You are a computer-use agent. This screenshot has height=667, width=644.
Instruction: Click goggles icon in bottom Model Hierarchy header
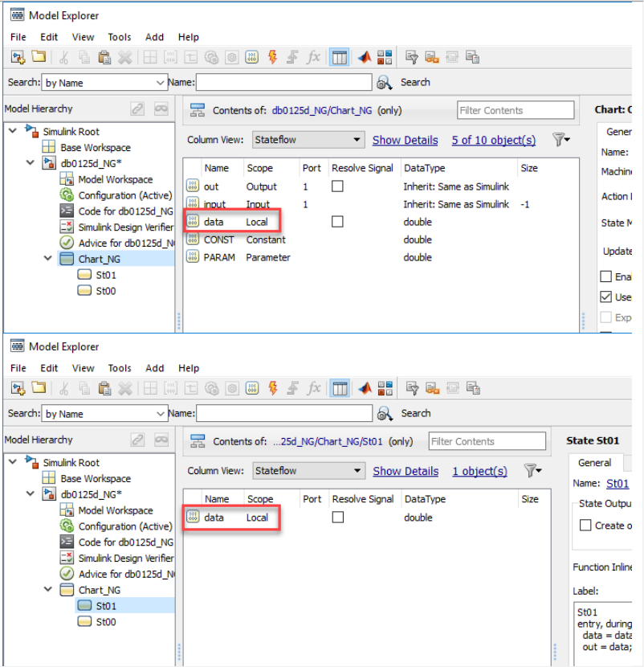pos(161,440)
